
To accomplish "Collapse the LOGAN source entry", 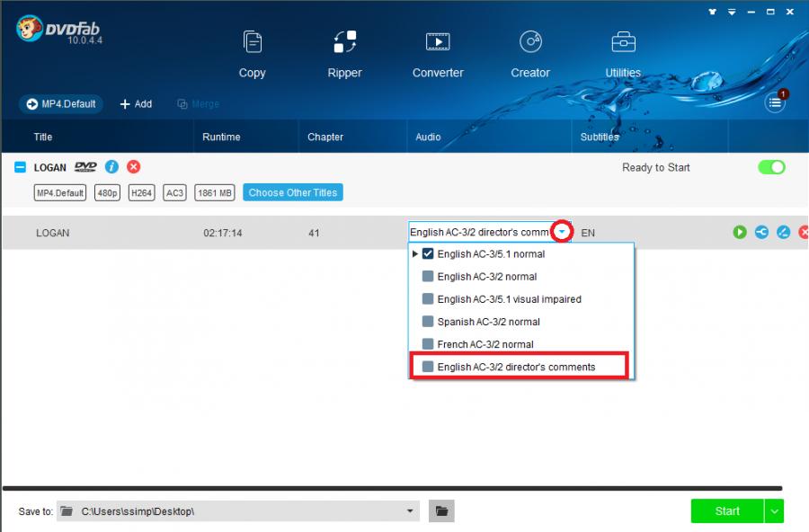I will [x=20, y=167].
